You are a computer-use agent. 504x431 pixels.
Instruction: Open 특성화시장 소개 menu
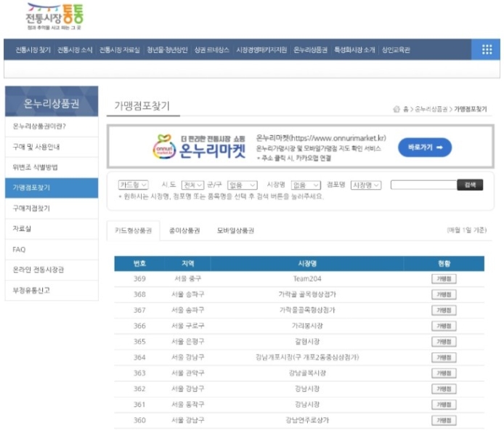pyautogui.click(x=354, y=50)
